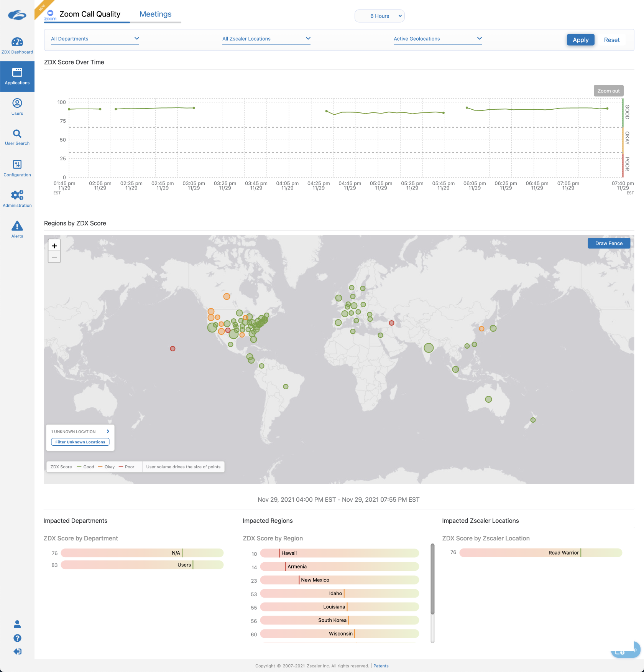Screen dimensions: 644x672
Task: Click the green Brazil map point
Action: pyautogui.click(x=286, y=387)
